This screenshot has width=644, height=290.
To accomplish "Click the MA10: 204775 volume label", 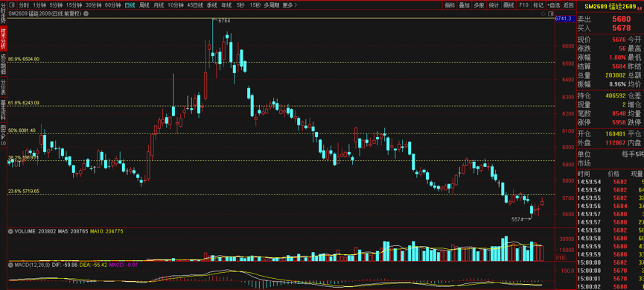I will tap(107, 232).
